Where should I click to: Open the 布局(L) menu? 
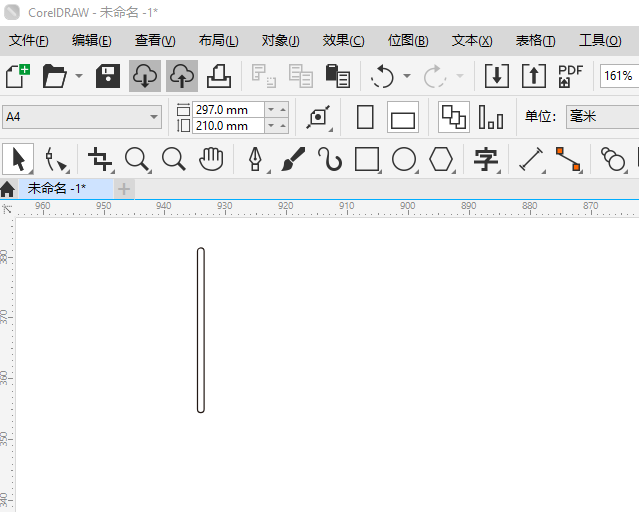[218, 40]
